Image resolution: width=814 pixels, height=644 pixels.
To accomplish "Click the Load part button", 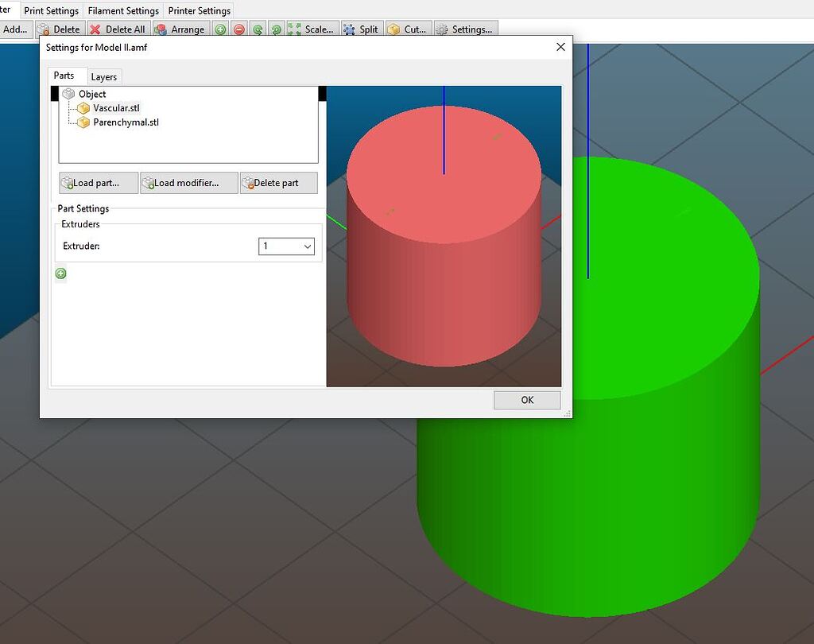I will [97, 183].
